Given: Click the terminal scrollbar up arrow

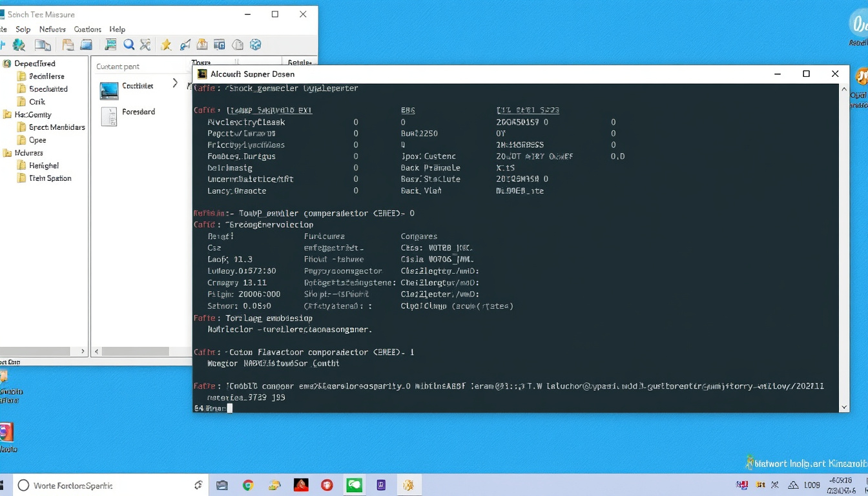Looking at the screenshot, I should [x=843, y=89].
